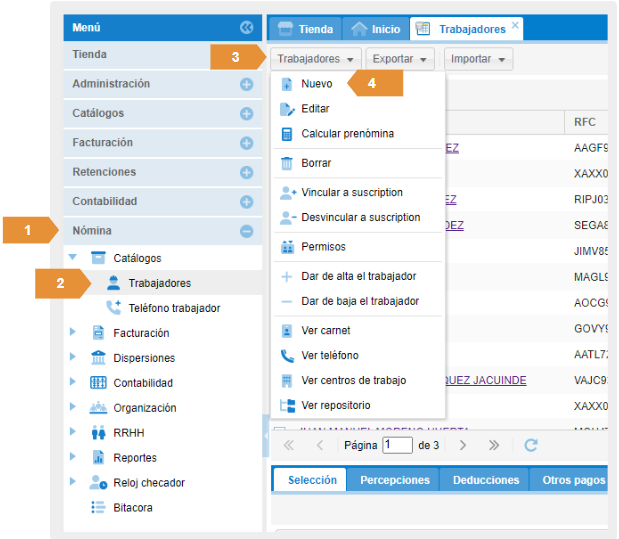Expand the RRHH tree node

73,433
